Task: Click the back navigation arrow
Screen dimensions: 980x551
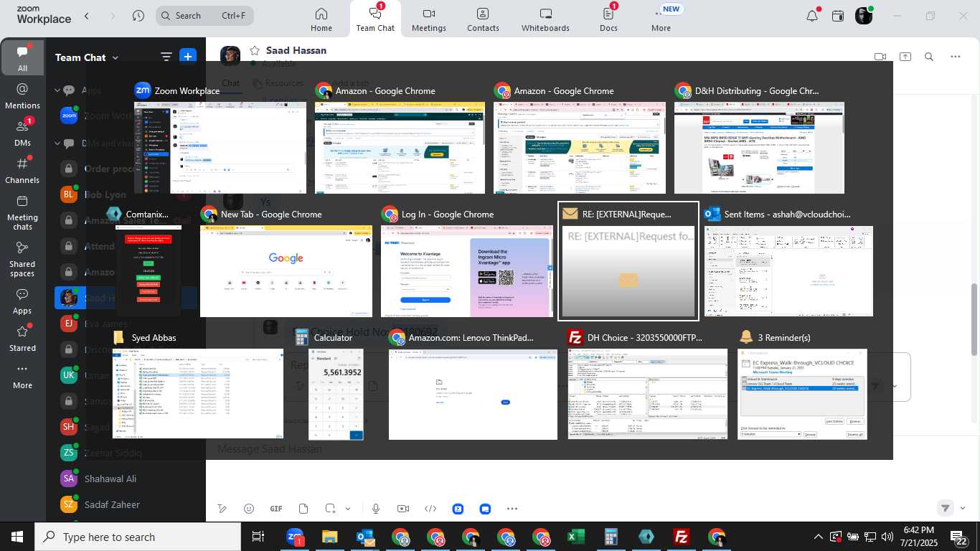Action: pos(87,16)
